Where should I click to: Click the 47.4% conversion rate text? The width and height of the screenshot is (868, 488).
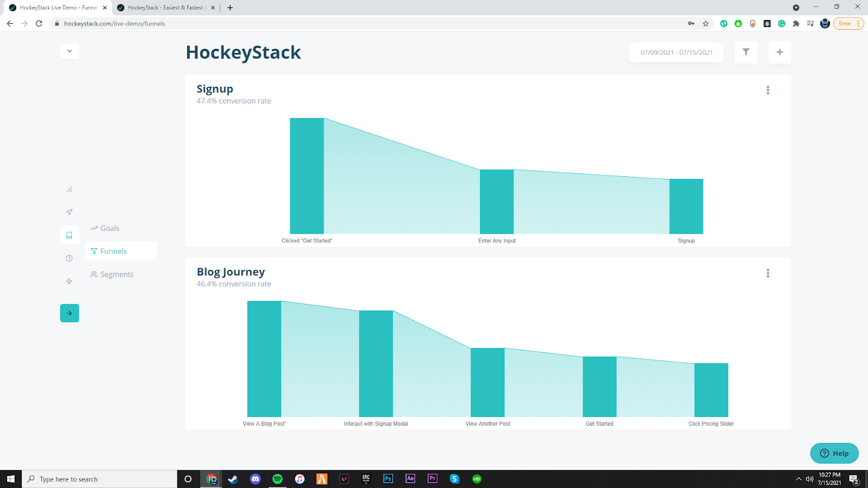pyautogui.click(x=234, y=101)
